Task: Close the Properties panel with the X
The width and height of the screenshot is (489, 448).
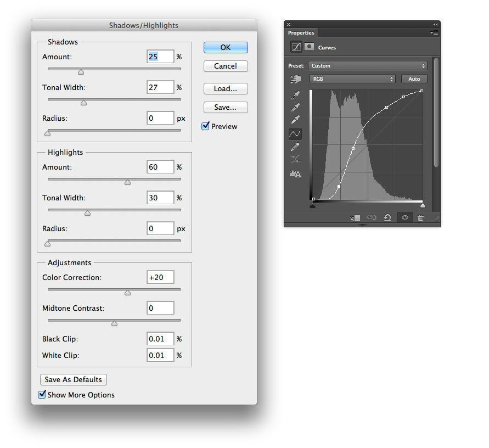Action: [x=289, y=24]
